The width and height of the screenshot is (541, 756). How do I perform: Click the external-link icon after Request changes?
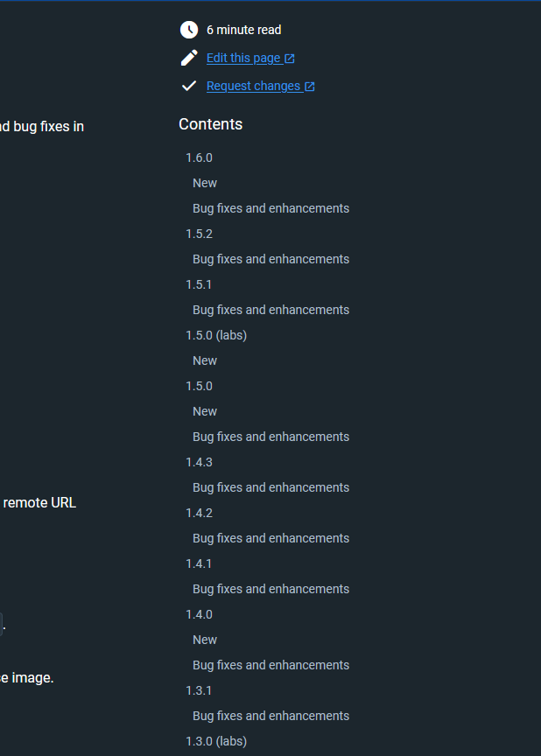(x=310, y=86)
